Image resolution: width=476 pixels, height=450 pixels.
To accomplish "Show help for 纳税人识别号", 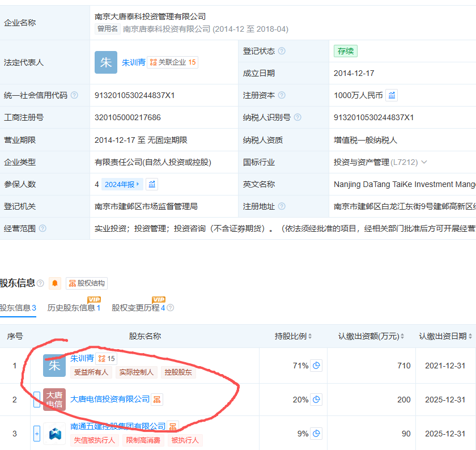I will point(298,117).
